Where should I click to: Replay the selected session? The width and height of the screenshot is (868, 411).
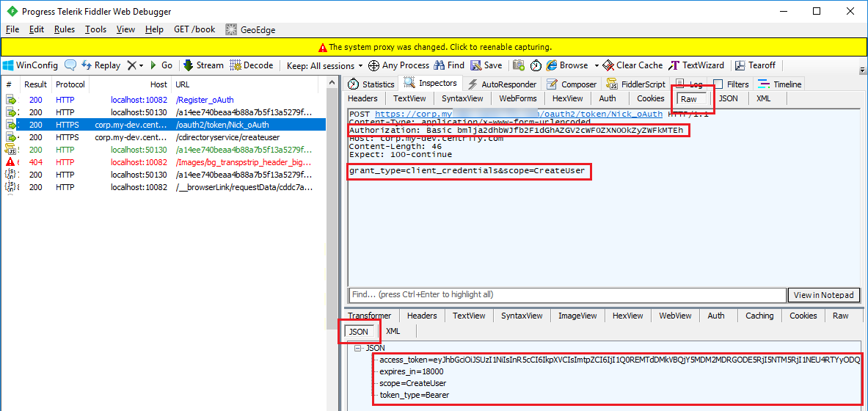101,65
